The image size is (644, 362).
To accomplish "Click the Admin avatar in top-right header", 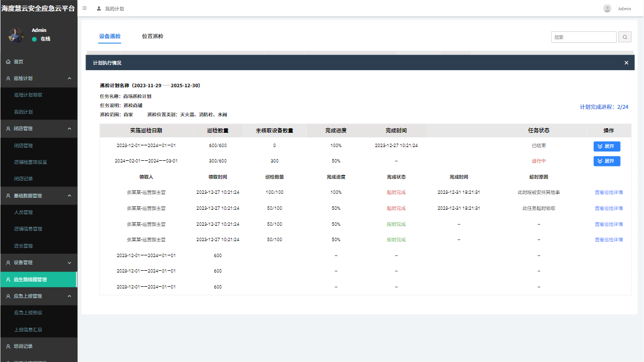I will click(607, 9).
